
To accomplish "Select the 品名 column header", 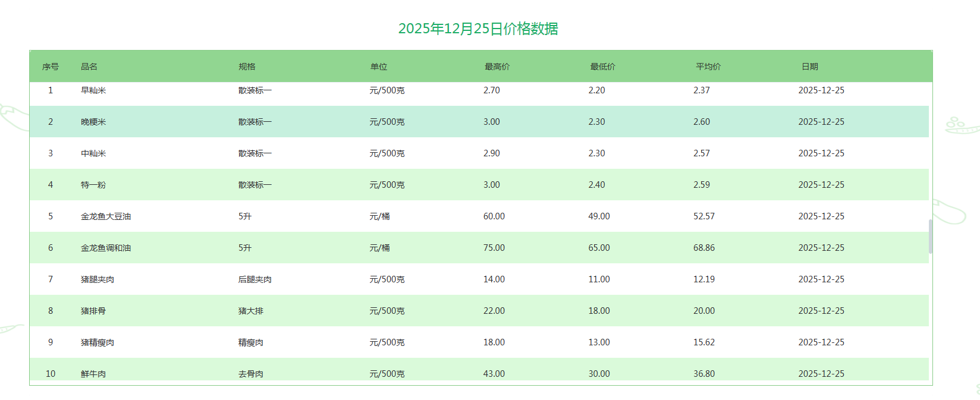I will [89, 67].
